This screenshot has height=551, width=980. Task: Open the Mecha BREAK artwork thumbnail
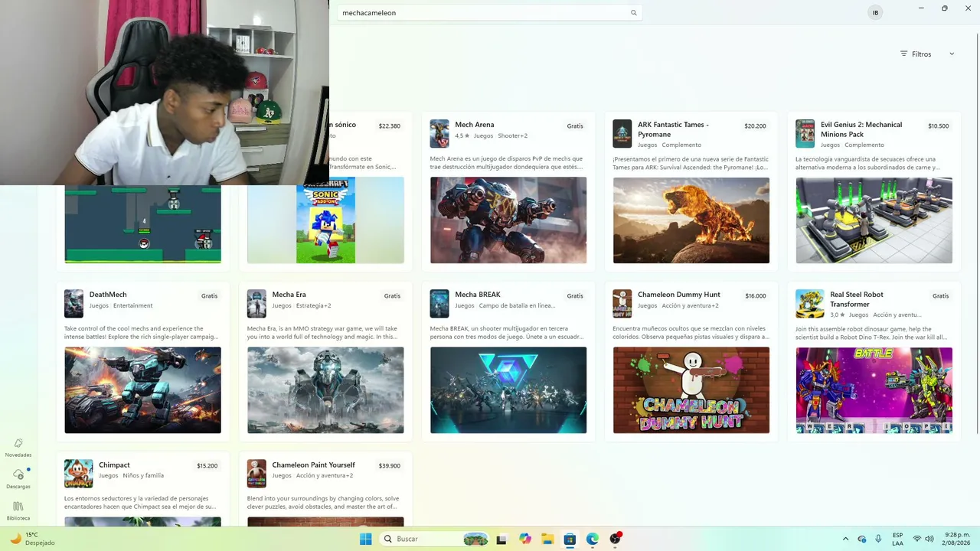(x=508, y=390)
